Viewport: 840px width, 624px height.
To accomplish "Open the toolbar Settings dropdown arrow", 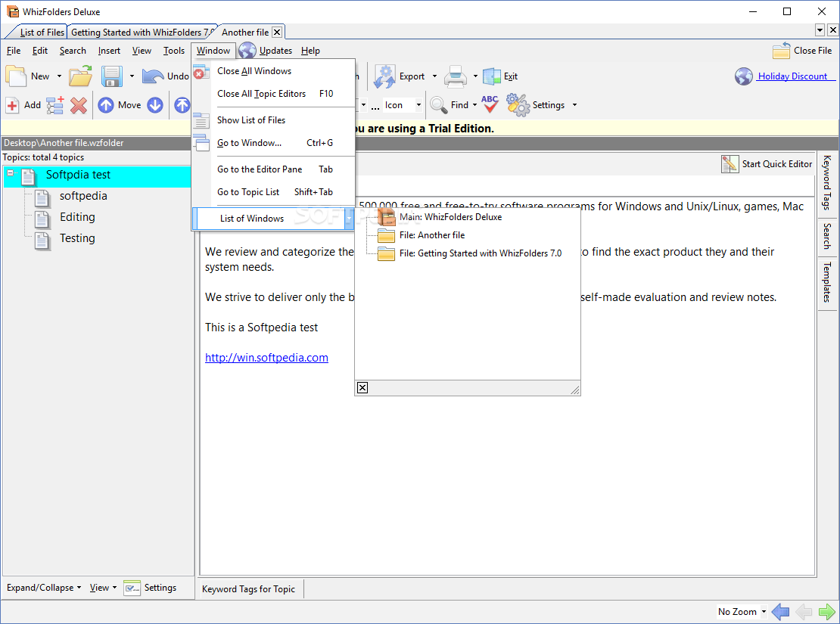I will click(574, 105).
